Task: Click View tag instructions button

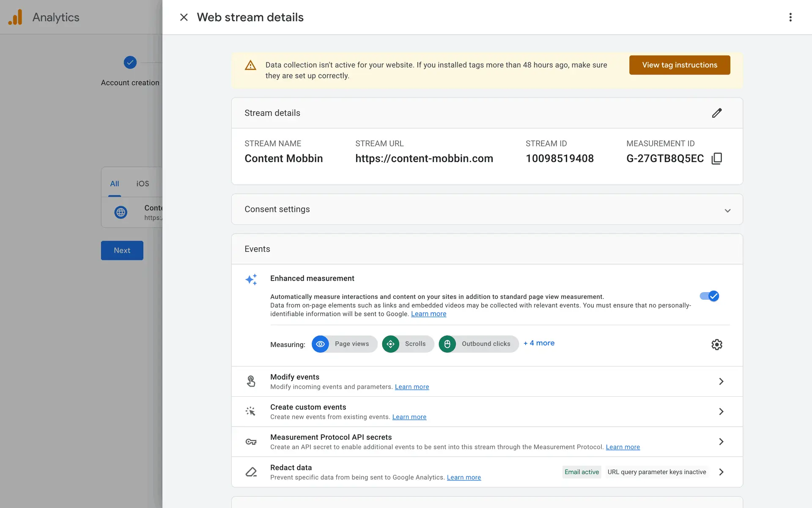Action: coord(679,65)
